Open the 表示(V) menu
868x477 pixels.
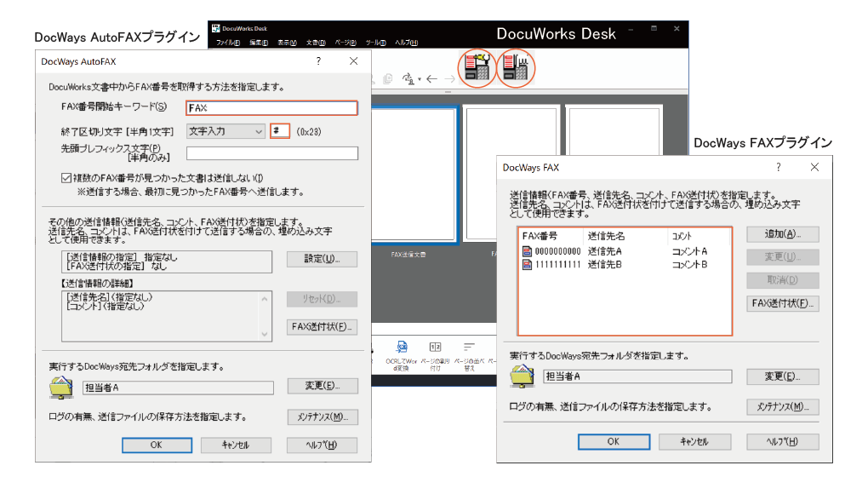287,43
